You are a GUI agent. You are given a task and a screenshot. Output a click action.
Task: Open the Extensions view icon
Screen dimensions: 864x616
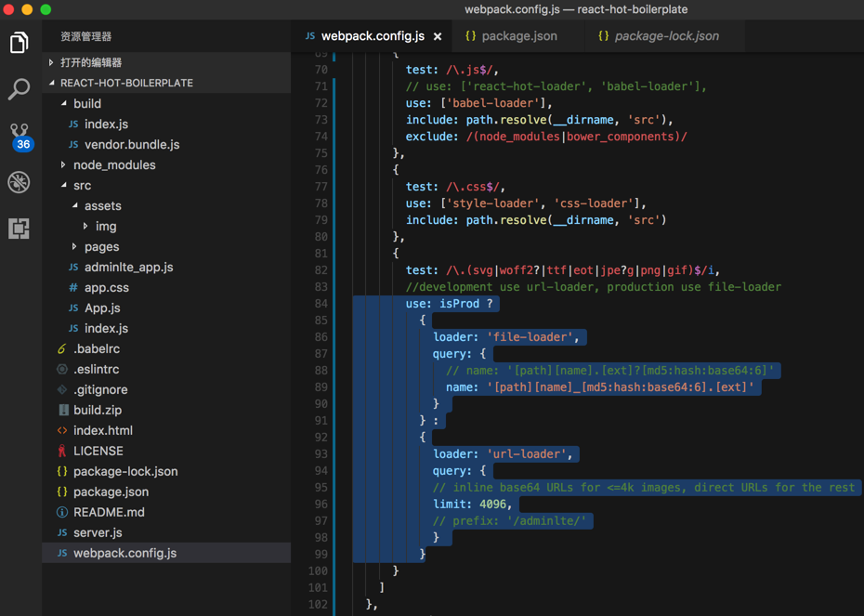coord(20,229)
